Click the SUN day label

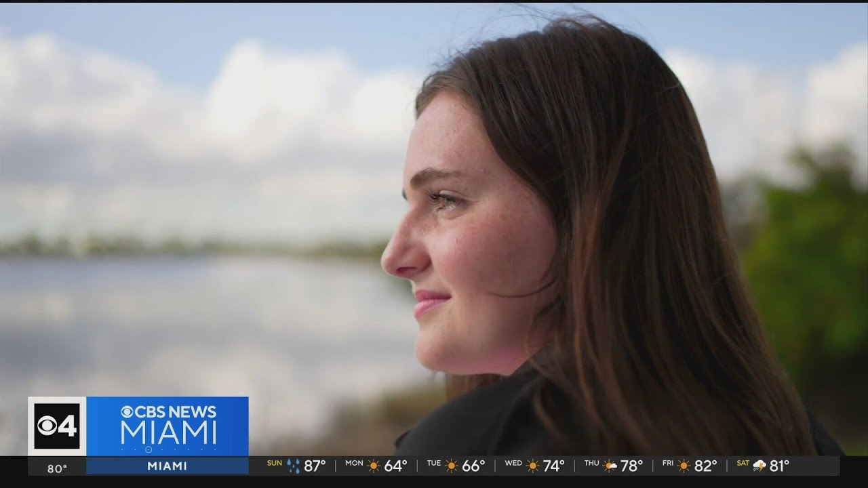(275, 463)
